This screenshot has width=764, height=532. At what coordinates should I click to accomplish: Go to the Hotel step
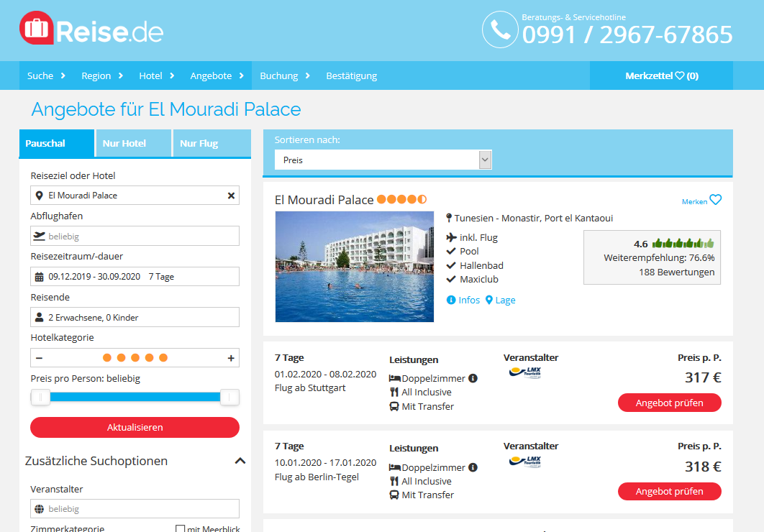tap(150, 75)
